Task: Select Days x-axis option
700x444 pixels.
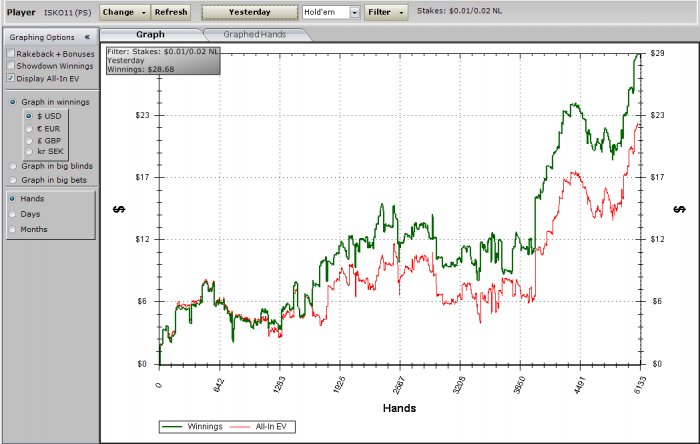Action: 12,214
